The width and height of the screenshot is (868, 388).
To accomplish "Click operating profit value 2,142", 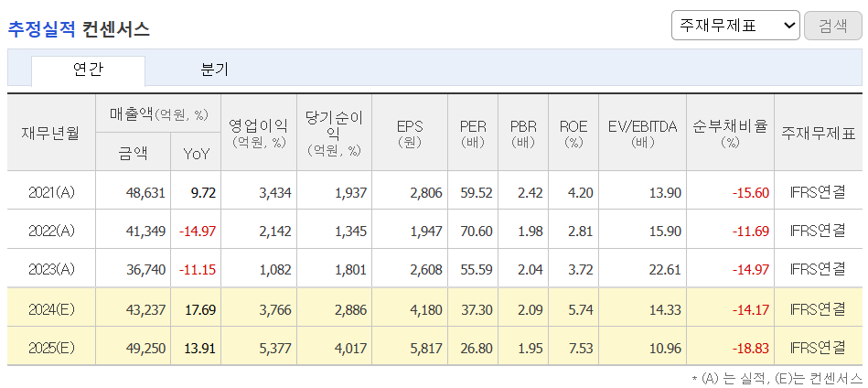I will tap(275, 231).
